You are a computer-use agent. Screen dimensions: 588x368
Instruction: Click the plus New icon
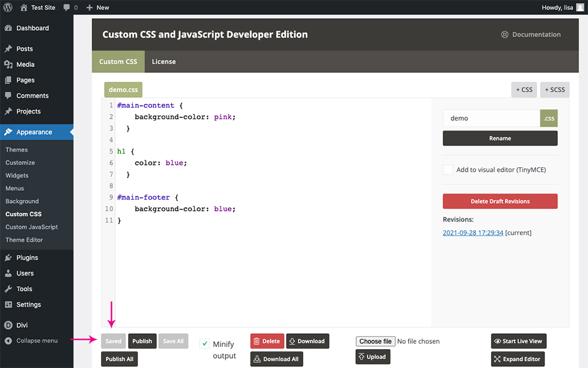tap(89, 8)
